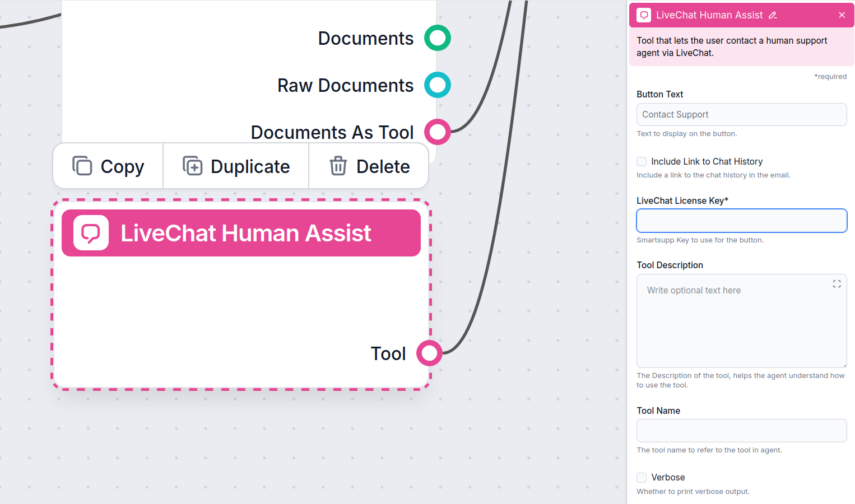Choose Duplicate to clone the node
The width and height of the screenshot is (855, 504).
coord(235,166)
